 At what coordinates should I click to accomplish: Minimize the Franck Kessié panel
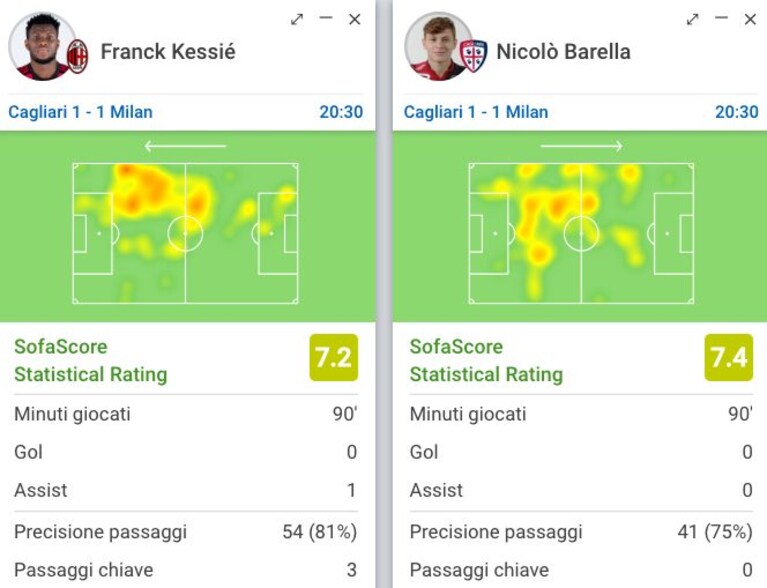[326, 18]
